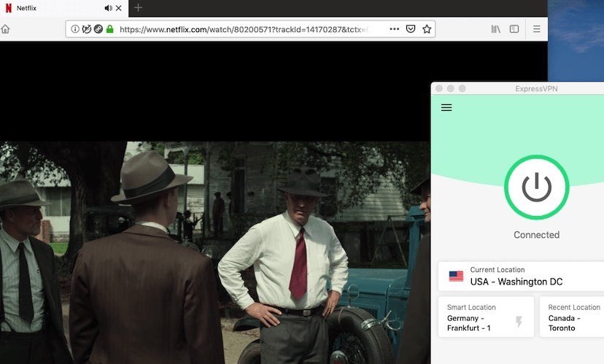Screen dimensions: 604x364
Task: Open Firefox hamburger menu
Action: (537, 29)
